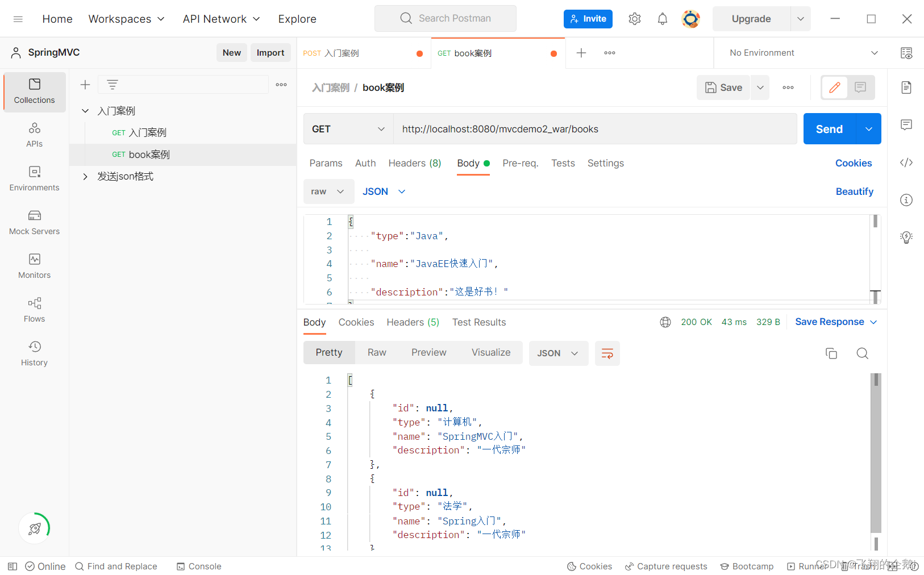The height and width of the screenshot is (575, 924).
Task: Open the No Environment selector
Action: tap(804, 53)
